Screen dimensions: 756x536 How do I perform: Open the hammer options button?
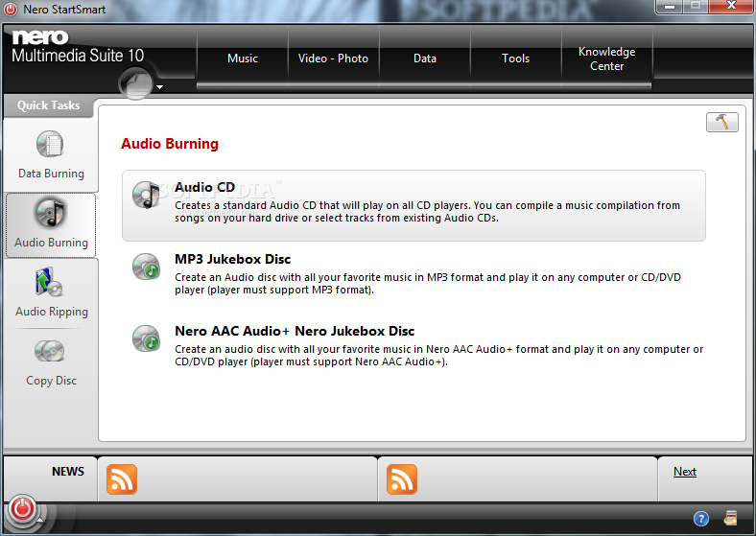pos(721,122)
